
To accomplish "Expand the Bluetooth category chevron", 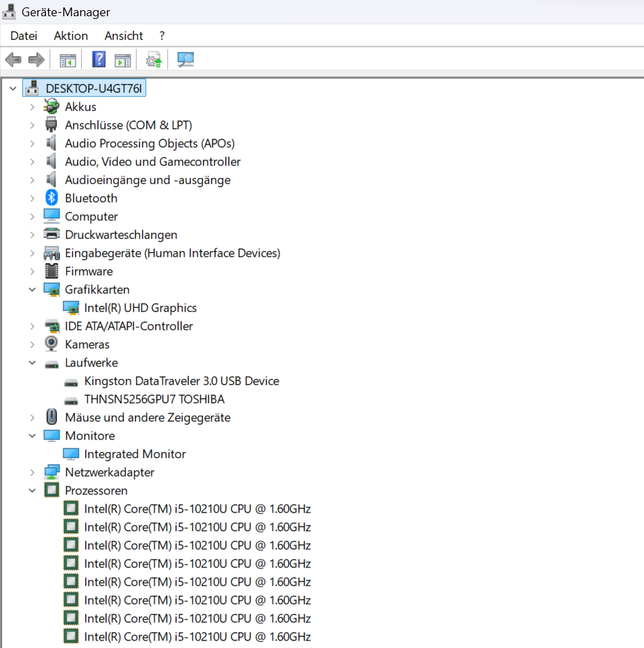I will pyautogui.click(x=32, y=198).
